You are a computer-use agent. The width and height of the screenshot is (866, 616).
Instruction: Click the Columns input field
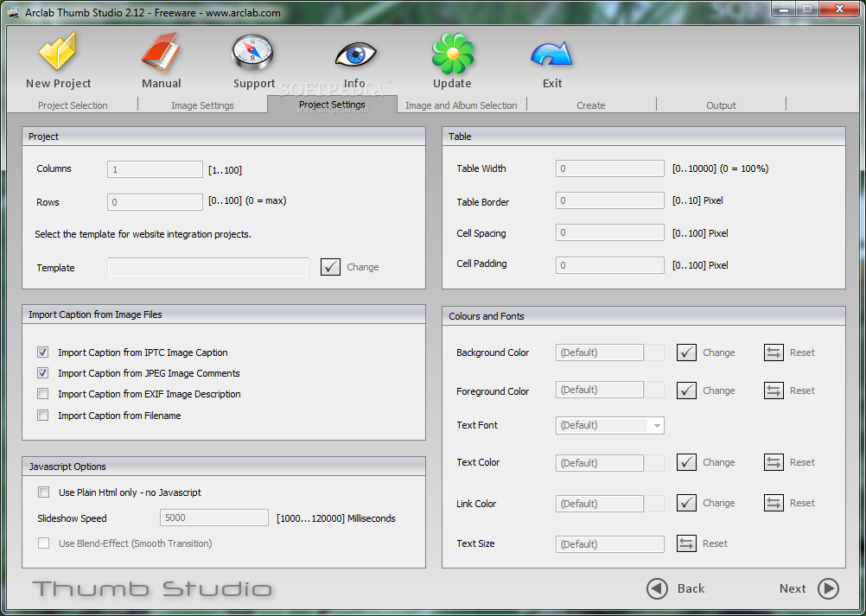[156, 169]
